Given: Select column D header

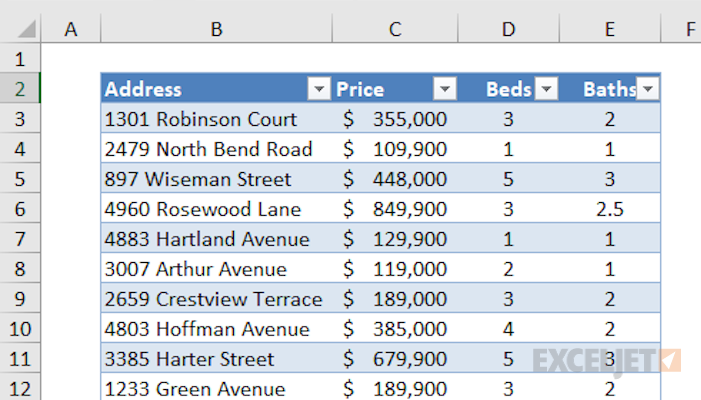Looking at the screenshot, I should (x=509, y=30).
